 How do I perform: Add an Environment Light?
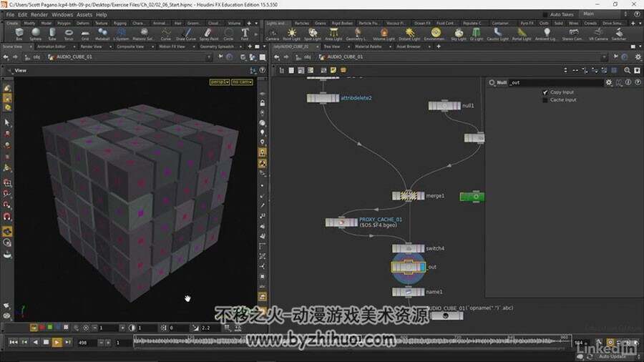[436, 34]
